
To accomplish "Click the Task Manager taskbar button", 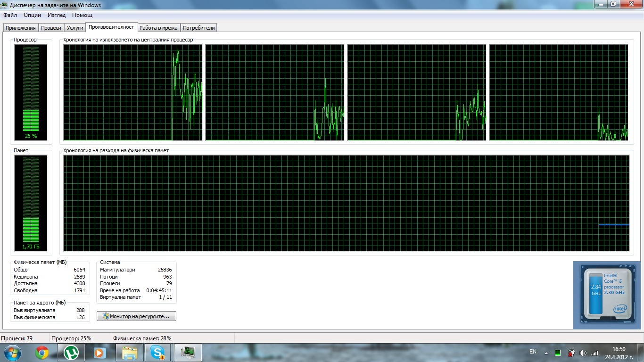I will (x=188, y=353).
